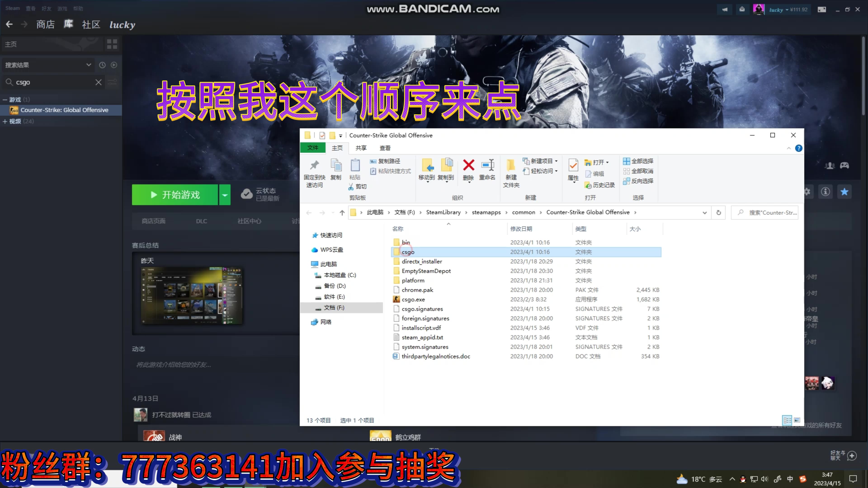Viewport: 868px width, 488px height.
Task: Click Copy path (复制路径)
Action: pos(385,161)
